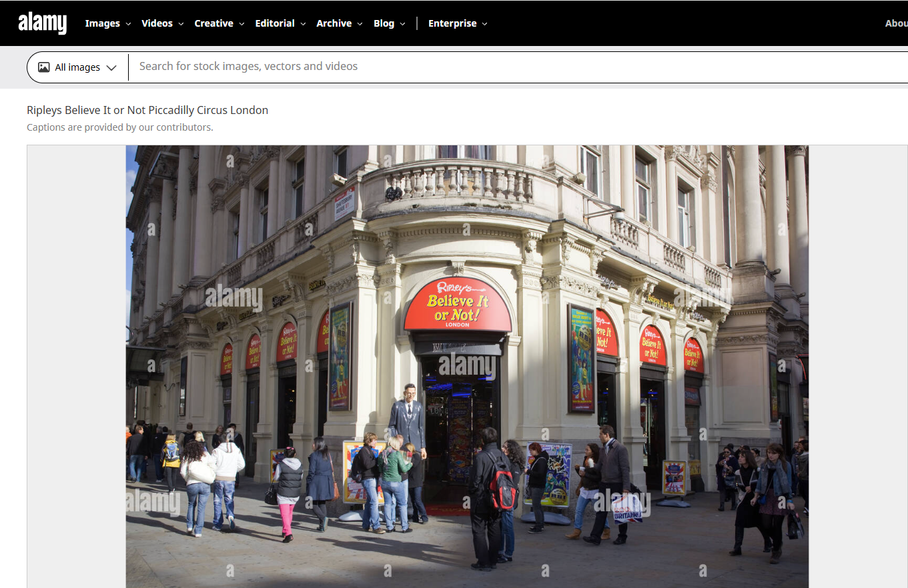908x588 pixels.
Task: Expand the chevron beside Enterprise
Action: pos(485,24)
